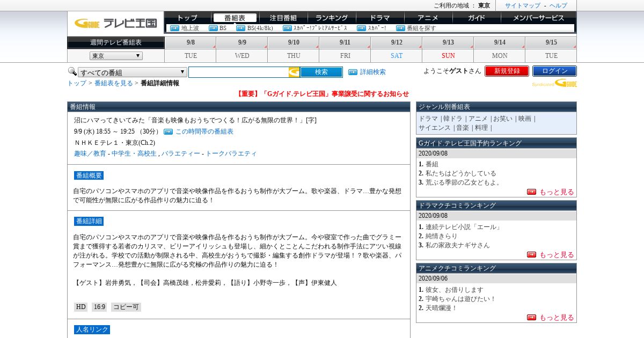Viewport: 644px width, 338px height.
Task: Select 9/12 SAT in weekly schedule
Action: (x=397, y=49)
